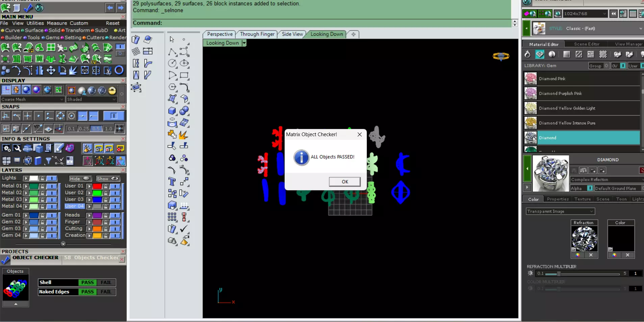This screenshot has width=644, height=322.
Task: Click the Refraction texture thumbnail
Action: click(584, 238)
